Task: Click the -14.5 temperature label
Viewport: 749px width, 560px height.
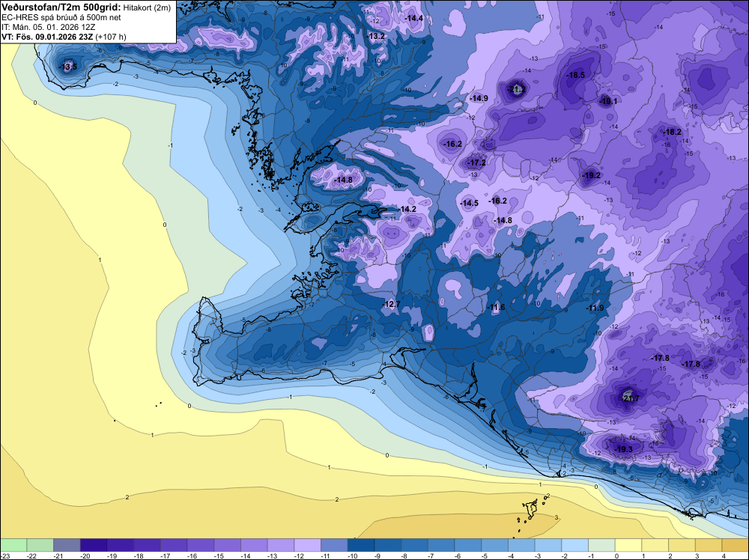Action: pos(469,204)
